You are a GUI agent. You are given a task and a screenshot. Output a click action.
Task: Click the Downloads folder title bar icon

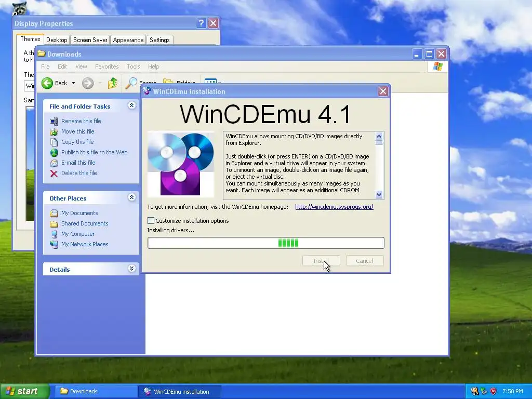(42, 54)
